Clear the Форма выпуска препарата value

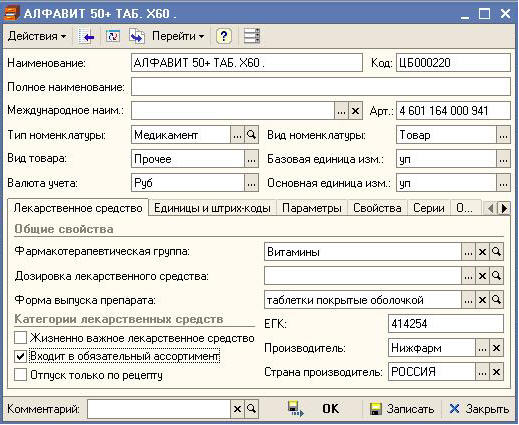tap(482, 300)
